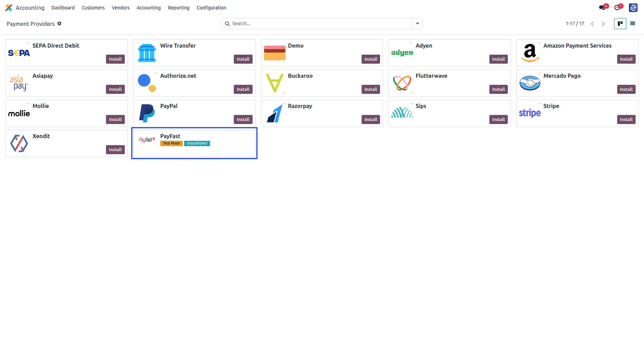Click the Payment Providers breadcrumb title

point(31,24)
